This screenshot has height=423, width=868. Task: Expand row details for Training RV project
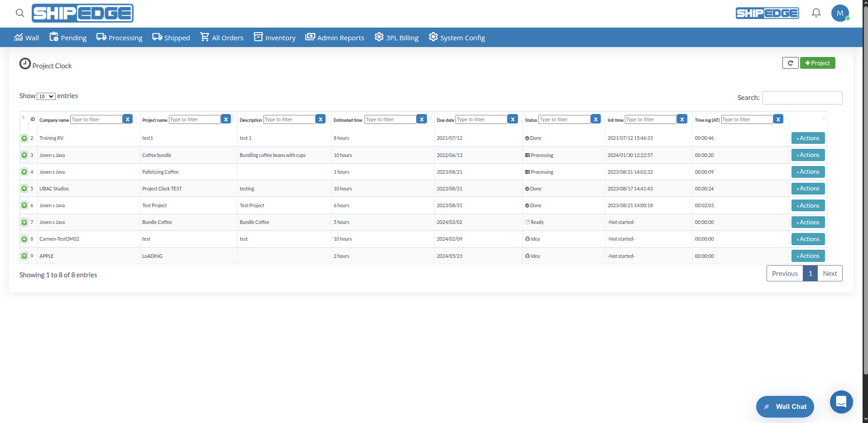pyautogui.click(x=24, y=138)
